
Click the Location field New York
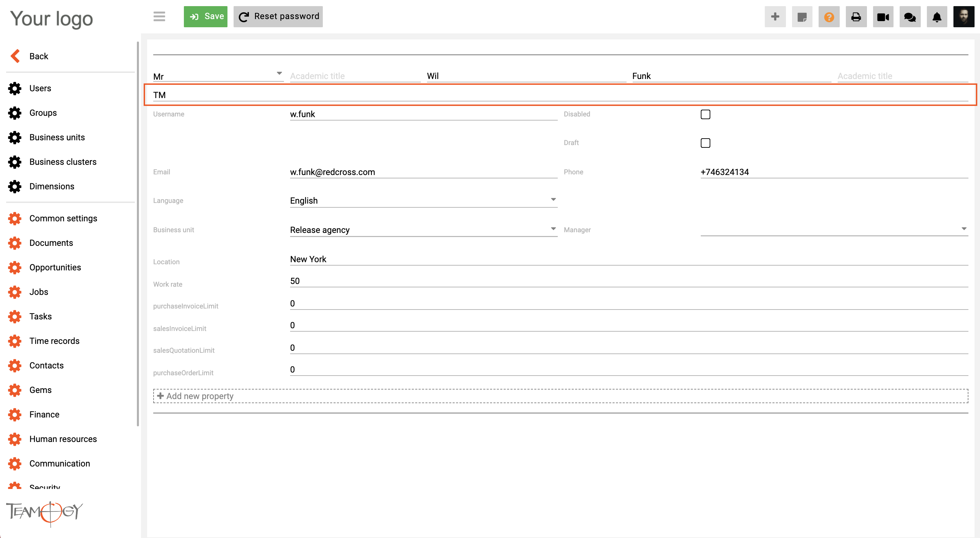(x=629, y=259)
